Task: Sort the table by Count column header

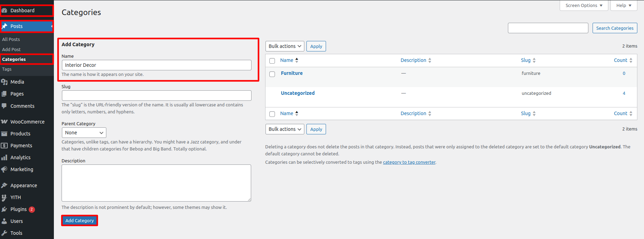Action: (x=621, y=60)
